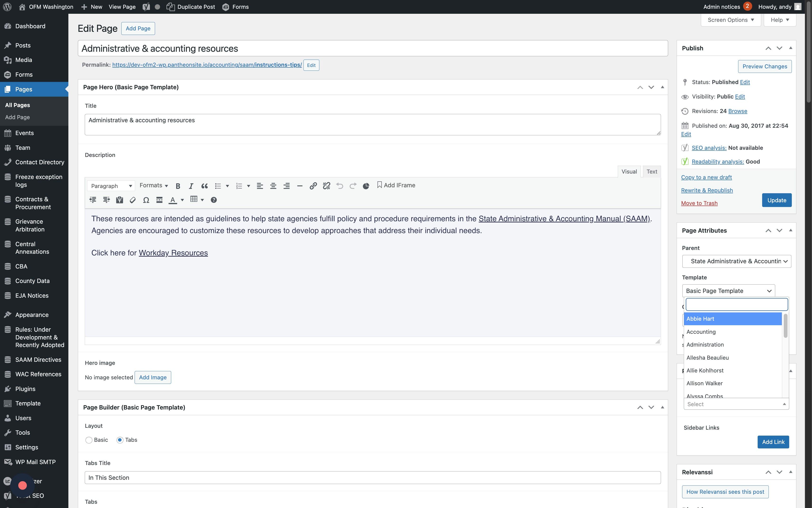Click the insert link icon
This screenshot has width=812, height=508.
(x=313, y=186)
